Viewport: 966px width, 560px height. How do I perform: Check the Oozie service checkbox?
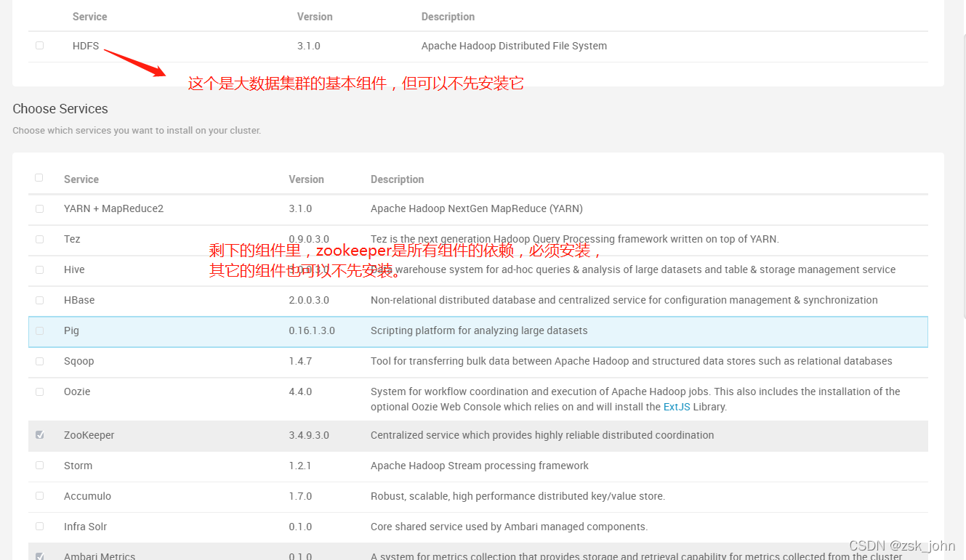39,391
